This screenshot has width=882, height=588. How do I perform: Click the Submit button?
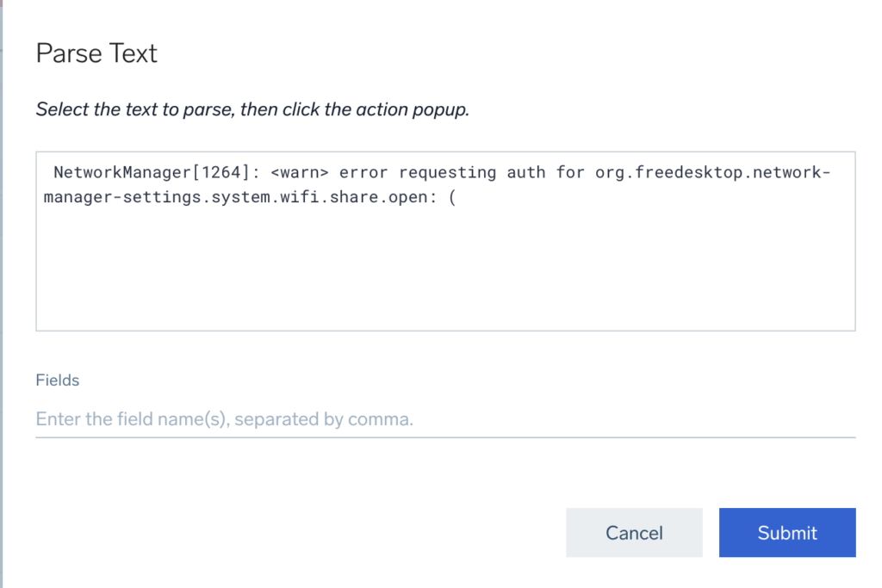787,533
